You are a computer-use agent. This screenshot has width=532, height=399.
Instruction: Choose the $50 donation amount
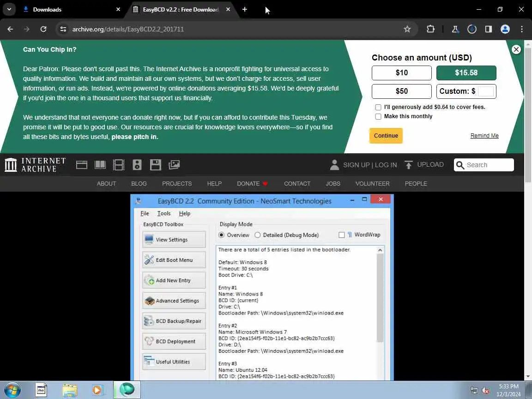pyautogui.click(x=402, y=91)
